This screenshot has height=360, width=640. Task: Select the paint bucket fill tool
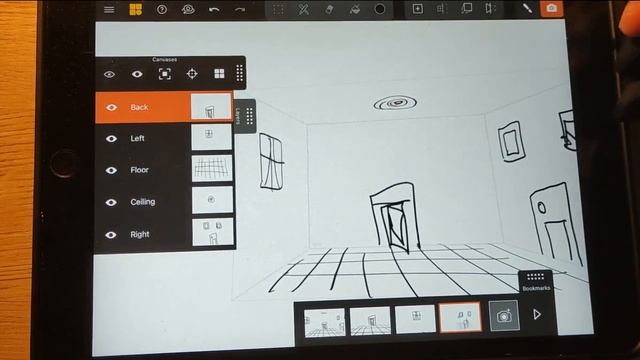(x=355, y=9)
